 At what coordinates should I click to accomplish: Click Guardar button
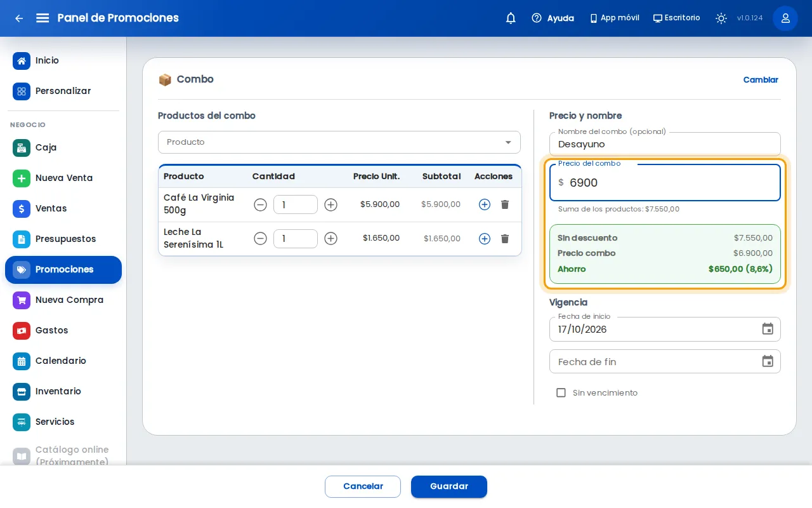click(449, 486)
